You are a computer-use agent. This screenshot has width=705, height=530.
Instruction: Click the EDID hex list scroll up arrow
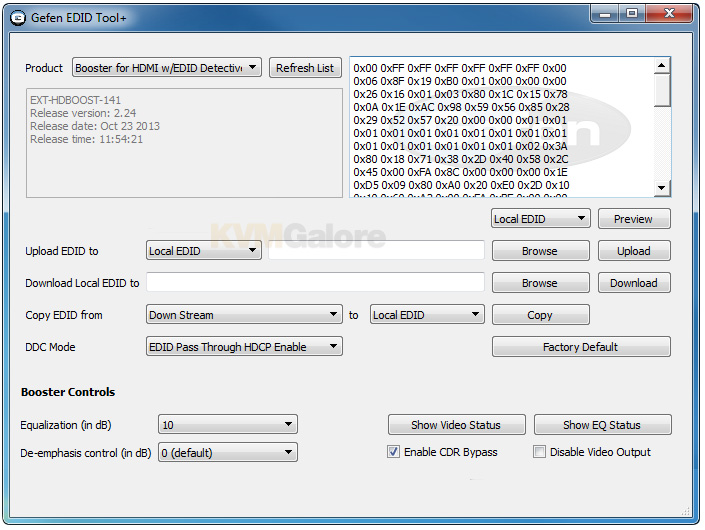(x=661, y=66)
